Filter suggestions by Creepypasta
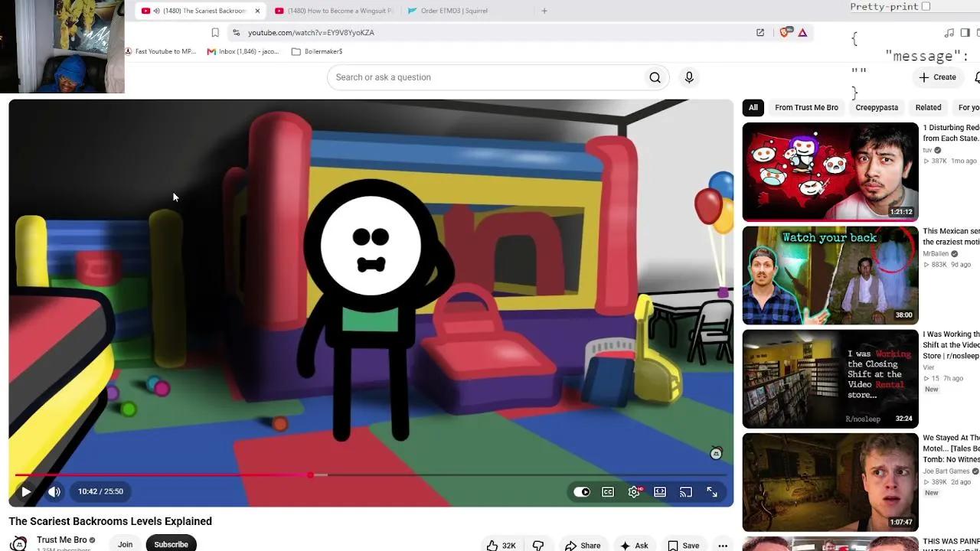Viewport: 980px width, 551px height. tap(877, 108)
